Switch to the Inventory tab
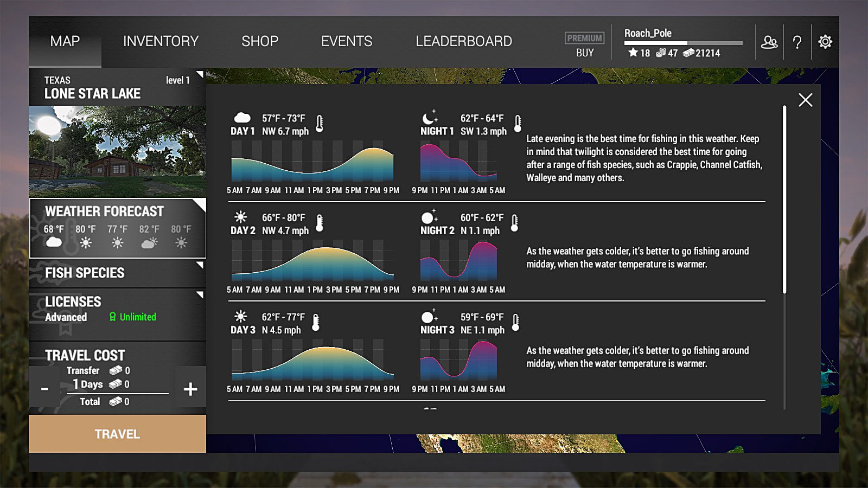868x488 pixels. (161, 41)
